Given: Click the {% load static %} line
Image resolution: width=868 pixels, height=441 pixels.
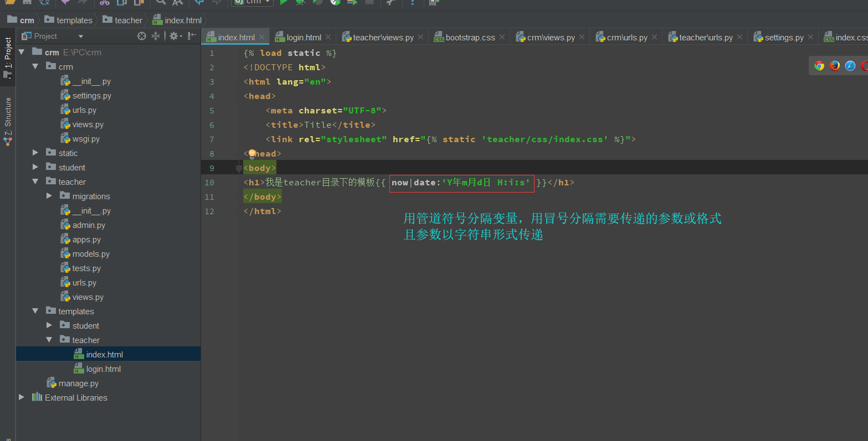Looking at the screenshot, I should pyautogui.click(x=290, y=53).
